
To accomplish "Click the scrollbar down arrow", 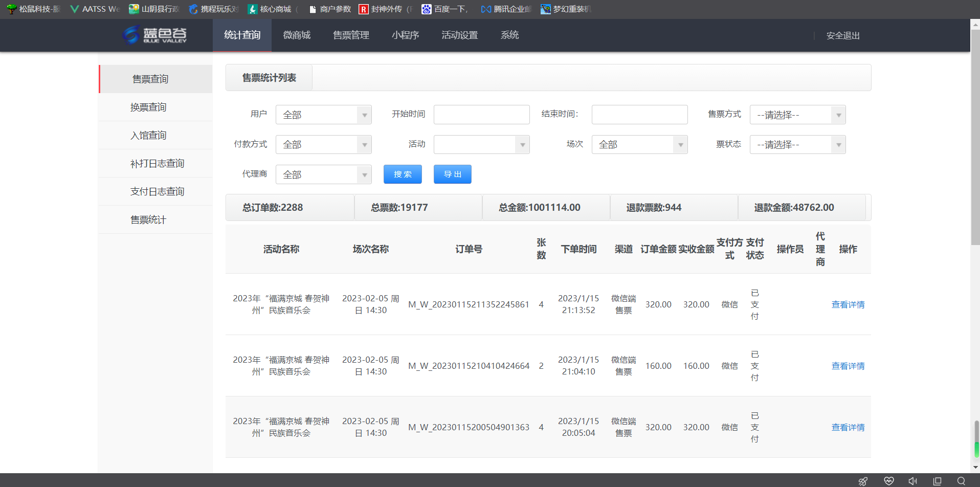I will click(x=975, y=467).
